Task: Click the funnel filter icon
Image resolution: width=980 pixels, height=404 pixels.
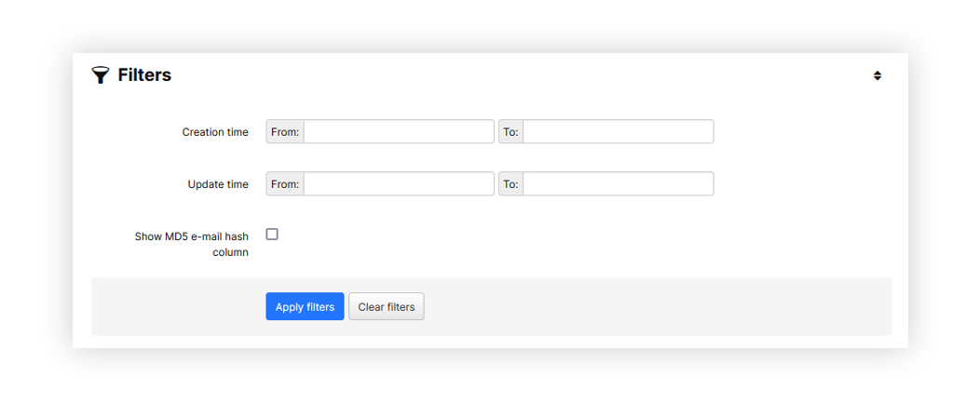Action: (x=101, y=75)
